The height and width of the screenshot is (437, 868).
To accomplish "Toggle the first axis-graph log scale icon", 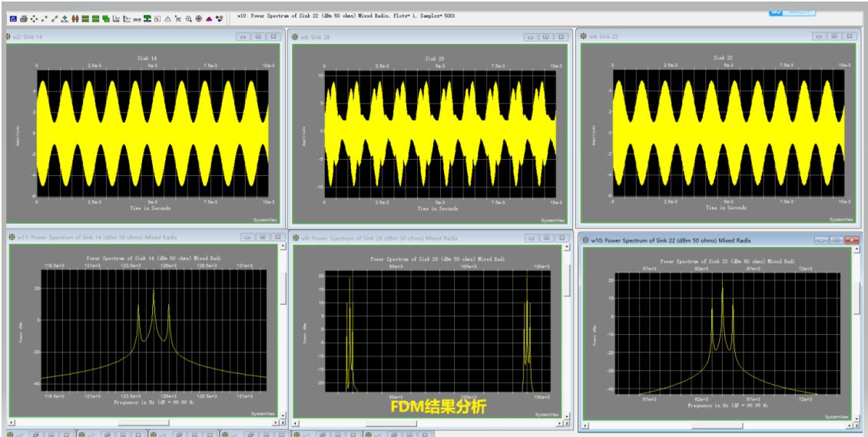I will [x=117, y=17].
